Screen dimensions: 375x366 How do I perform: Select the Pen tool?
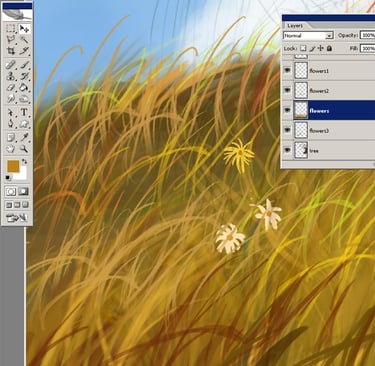pos(11,124)
